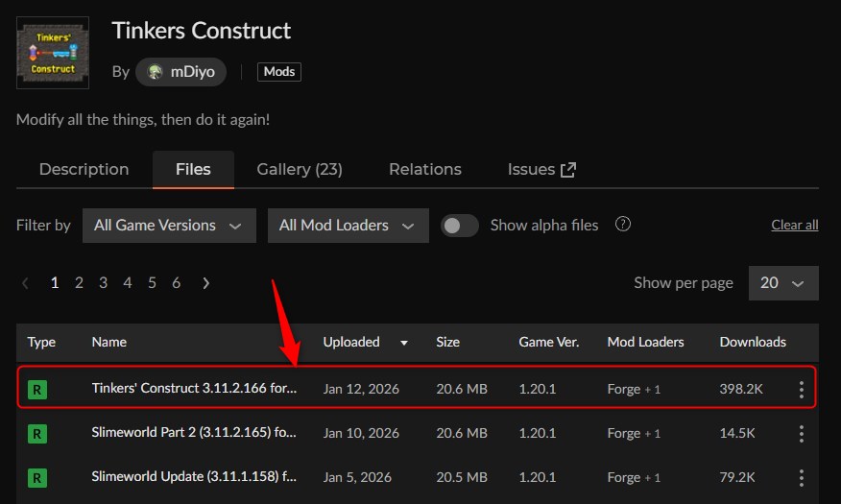The image size is (841, 504).
Task: Open more options for Slimeworld Update row
Action: point(802,478)
